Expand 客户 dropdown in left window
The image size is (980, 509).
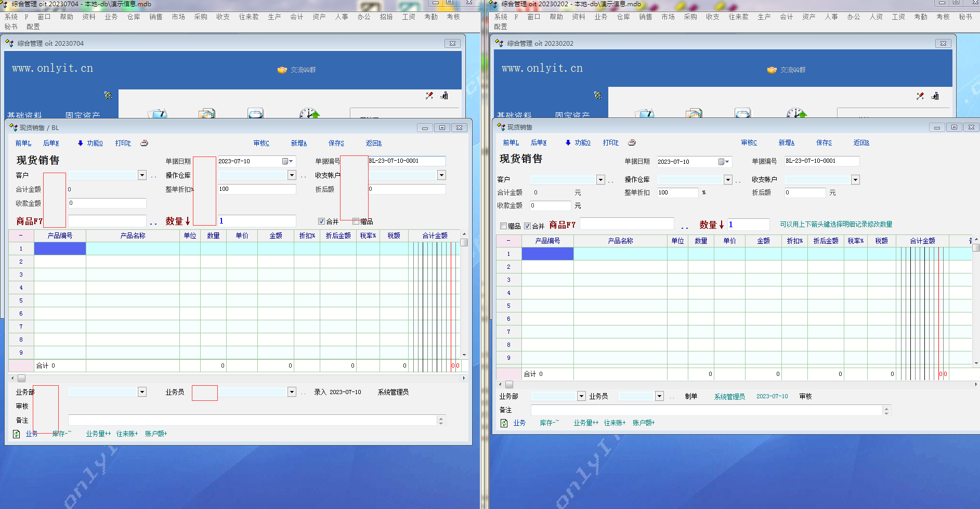[x=142, y=175]
